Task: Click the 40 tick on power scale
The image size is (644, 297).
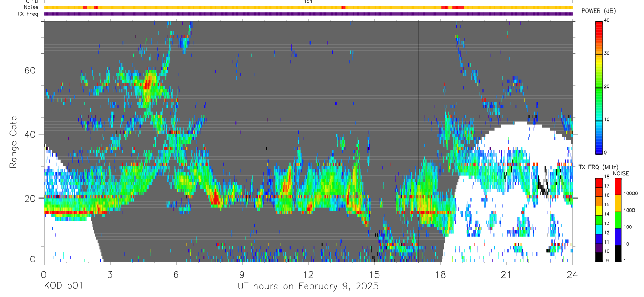Action: click(x=607, y=21)
